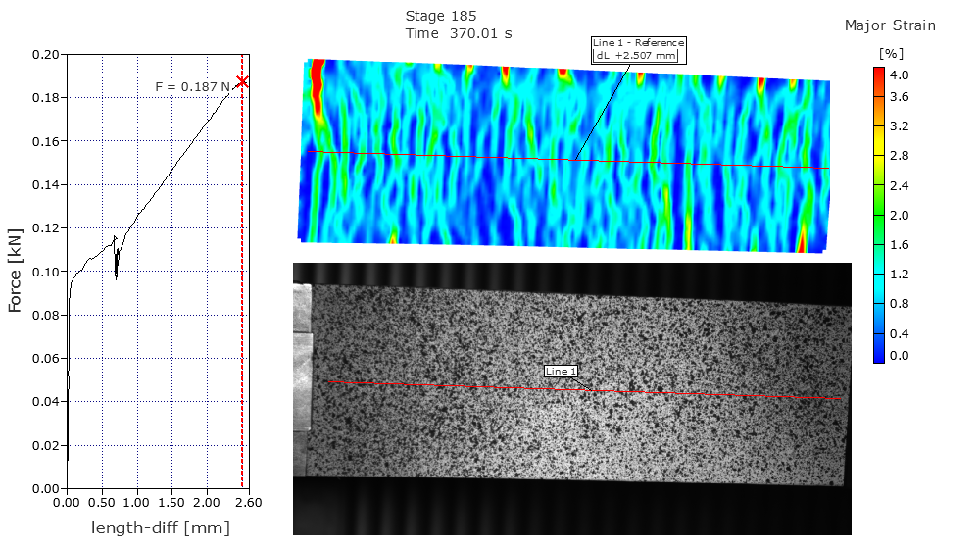Viewport: 980px width, 552px height.
Task: Click the 0.20 tick label on force axis
Action: [45, 55]
